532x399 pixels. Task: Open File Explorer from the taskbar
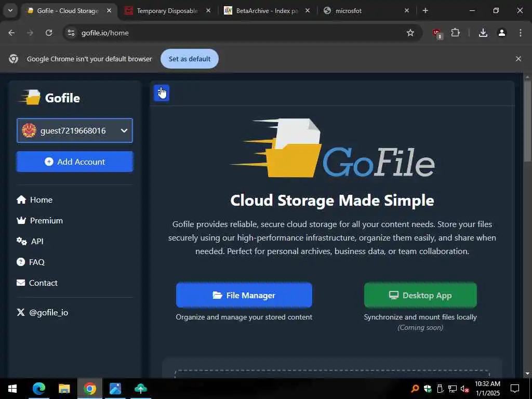(64, 389)
